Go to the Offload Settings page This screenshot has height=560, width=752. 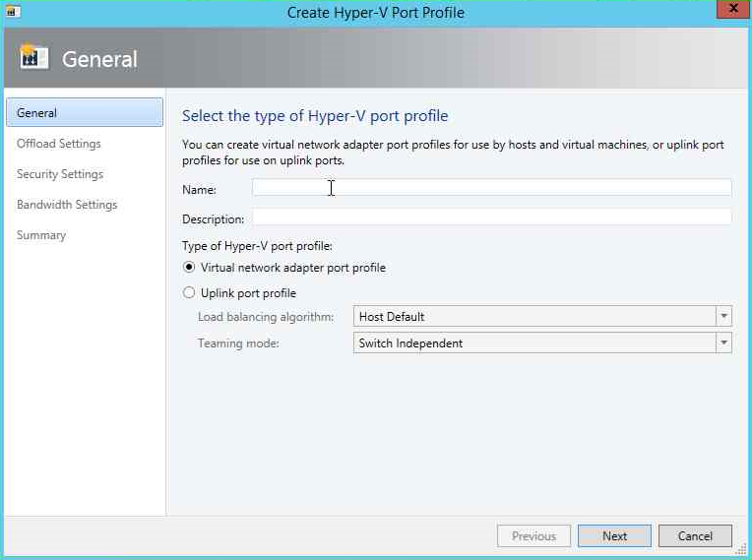point(58,144)
